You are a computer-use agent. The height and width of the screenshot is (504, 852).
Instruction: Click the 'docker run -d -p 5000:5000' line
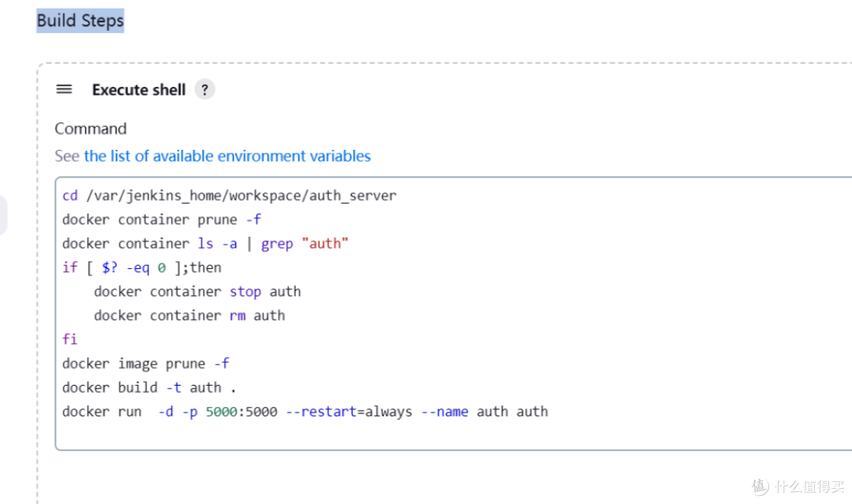[305, 412]
